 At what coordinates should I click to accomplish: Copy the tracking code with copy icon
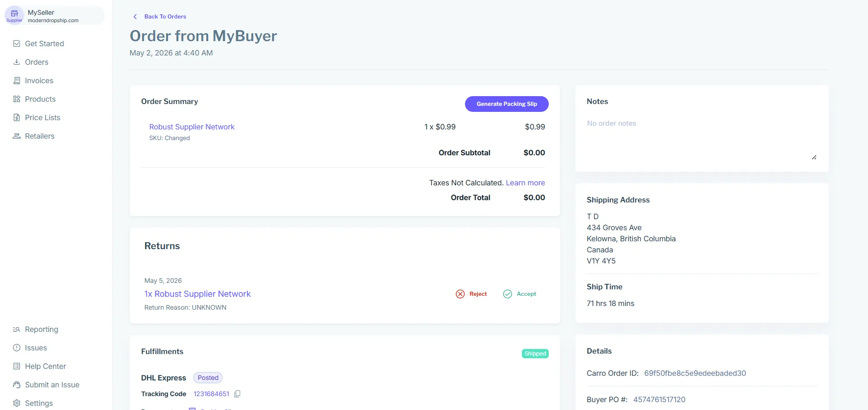[237, 394]
